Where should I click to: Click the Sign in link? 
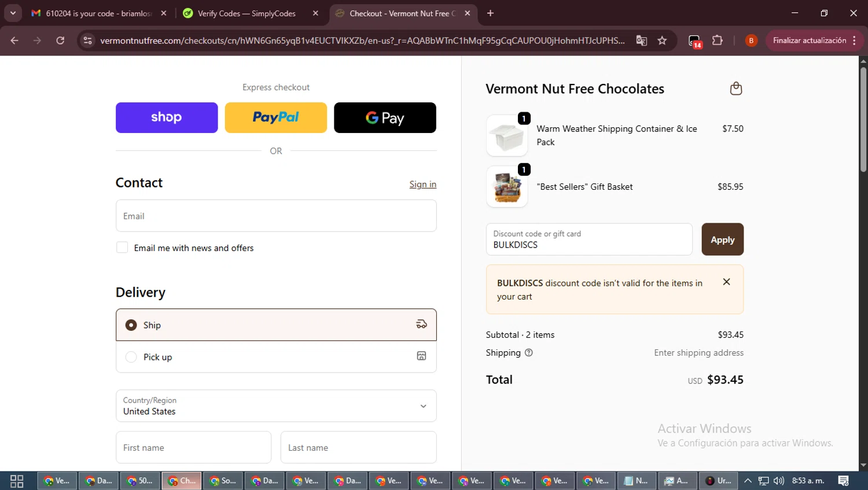423,184
